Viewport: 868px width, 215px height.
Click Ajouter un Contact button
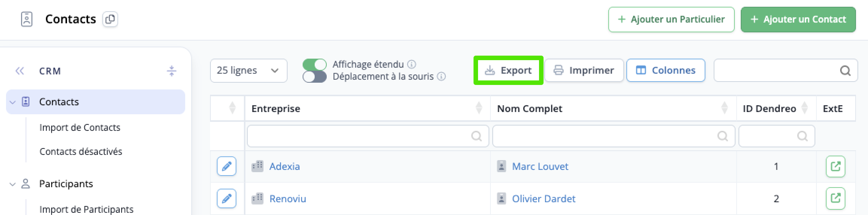pyautogui.click(x=798, y=19)
